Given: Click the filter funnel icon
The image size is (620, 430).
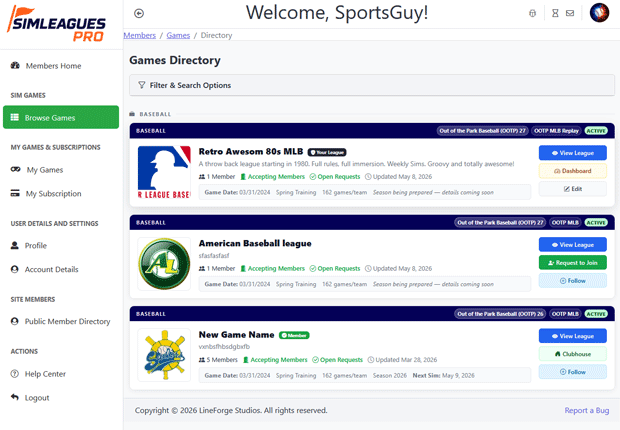Looking at the screenshot, I should 142,85.
